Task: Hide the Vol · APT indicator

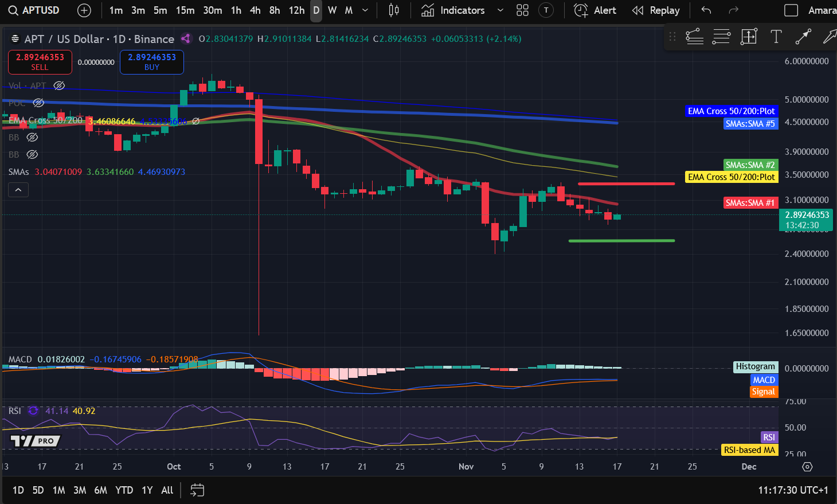Action: coord(59,85)
